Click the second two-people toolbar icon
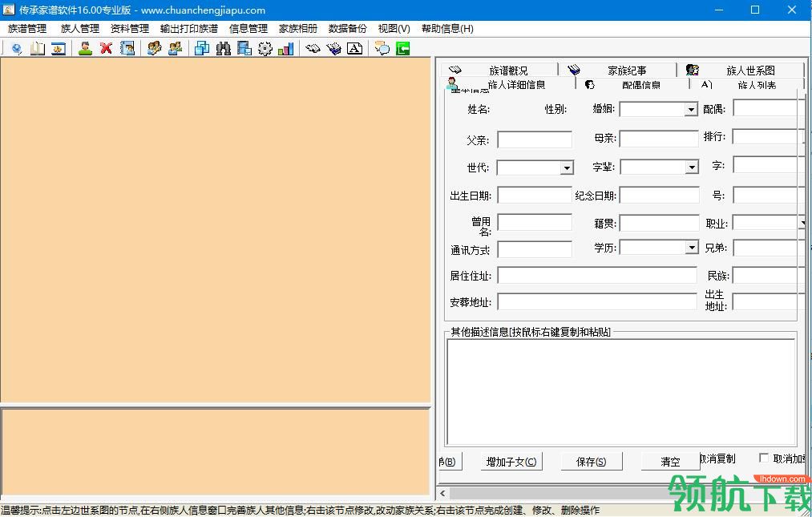812x517 pixels. tap(175, 49)
